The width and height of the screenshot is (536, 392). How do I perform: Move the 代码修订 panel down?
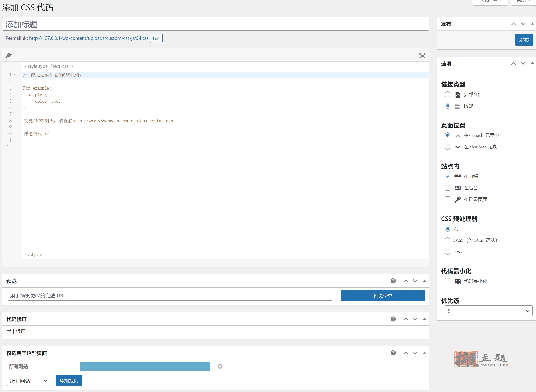point(415,319)
